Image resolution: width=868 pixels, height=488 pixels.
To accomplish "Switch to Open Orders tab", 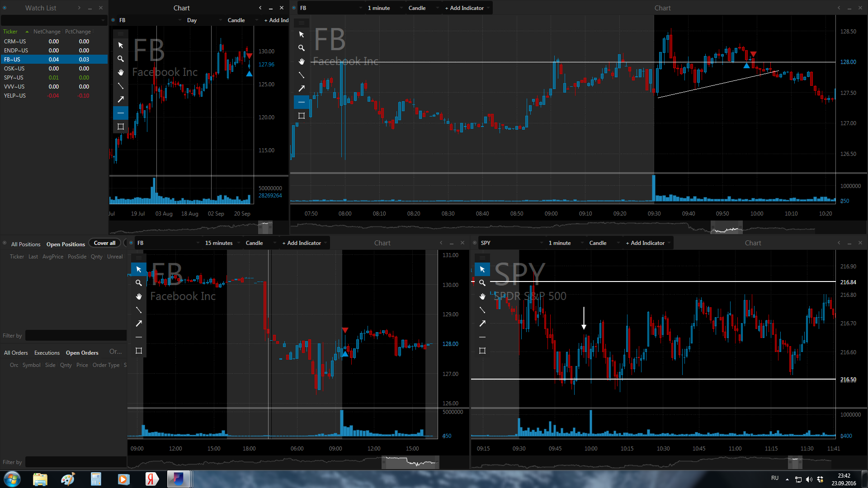I will pos(82,353).
